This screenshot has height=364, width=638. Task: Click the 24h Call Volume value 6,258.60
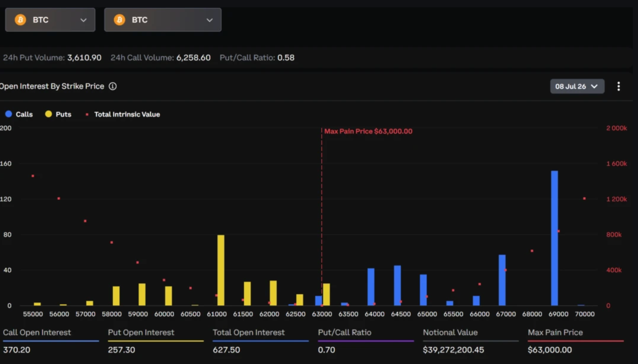(x=193, y=57)
